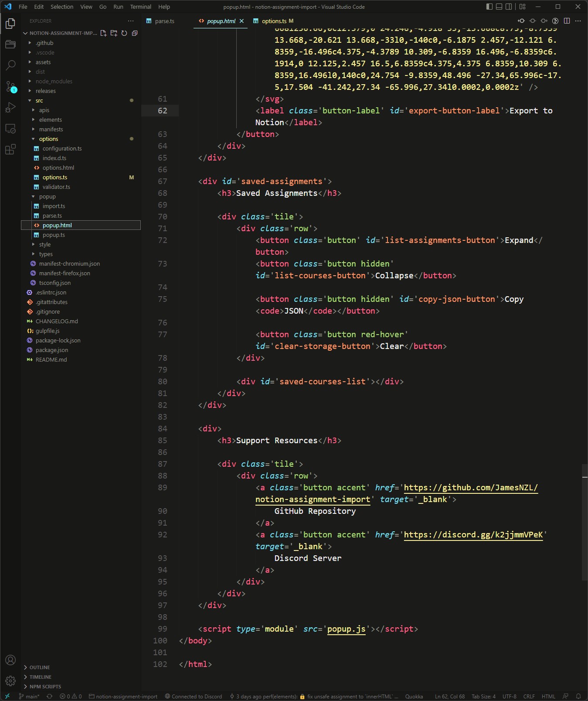Open the GitHub repository link in code
Viewport: 588px width, 701px height.
click(471, 488)
